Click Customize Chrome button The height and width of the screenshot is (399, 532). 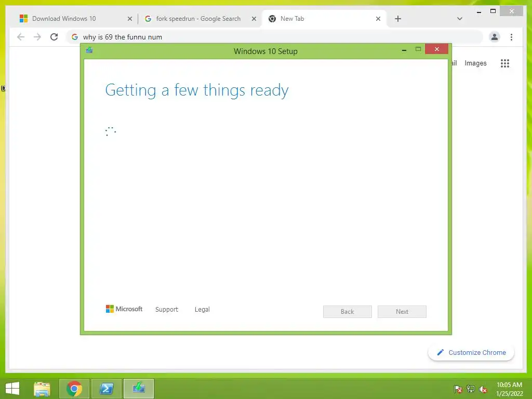point(471,353)
